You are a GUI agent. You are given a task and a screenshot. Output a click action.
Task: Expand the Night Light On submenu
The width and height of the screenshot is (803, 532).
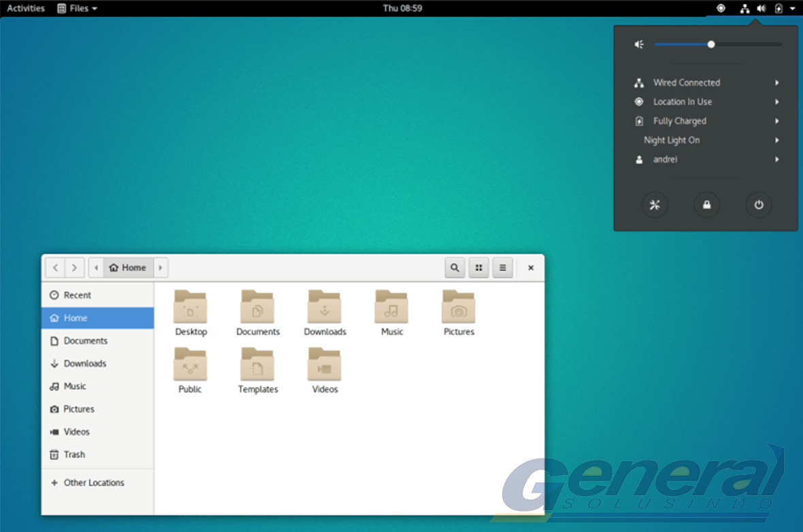point(706,140)
